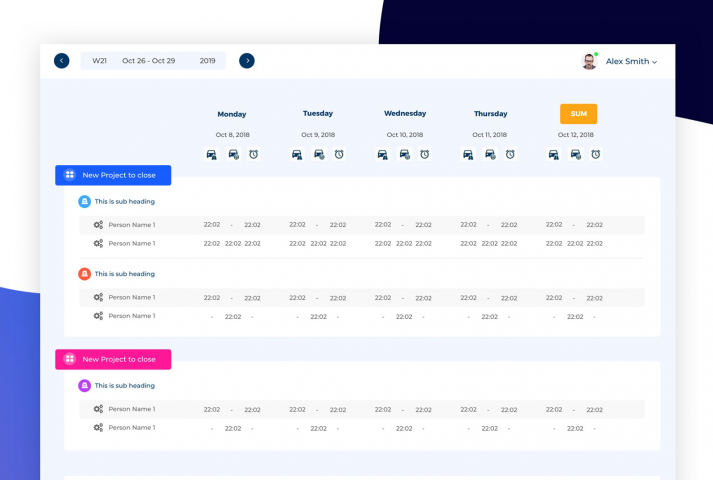Click gear icon of unshaded row under purple sub heading
Viewport: 713px width, 480px height.
coord(98,428)
